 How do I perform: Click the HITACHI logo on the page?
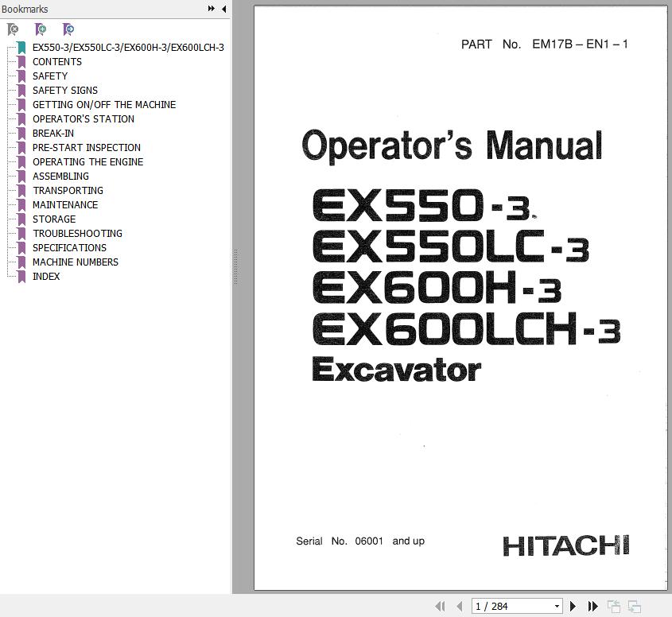[x=566, y=545]
